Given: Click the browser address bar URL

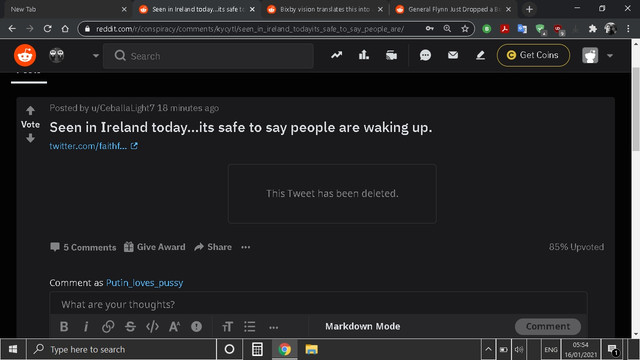Looking at the screenshot, I should point(250,29).
